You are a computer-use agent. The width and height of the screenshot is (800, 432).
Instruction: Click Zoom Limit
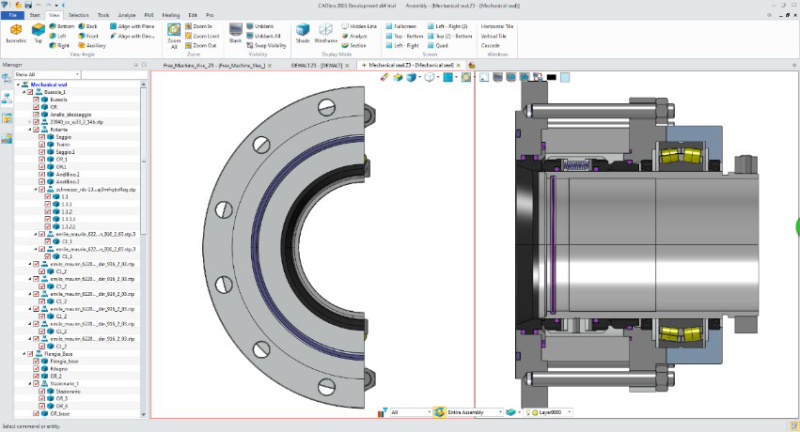[x=202, y=36]
